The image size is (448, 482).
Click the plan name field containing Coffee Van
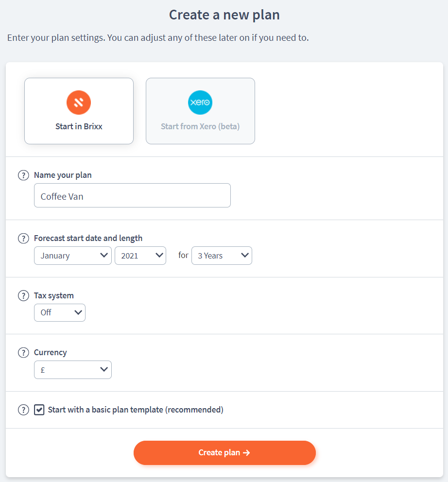132,195
